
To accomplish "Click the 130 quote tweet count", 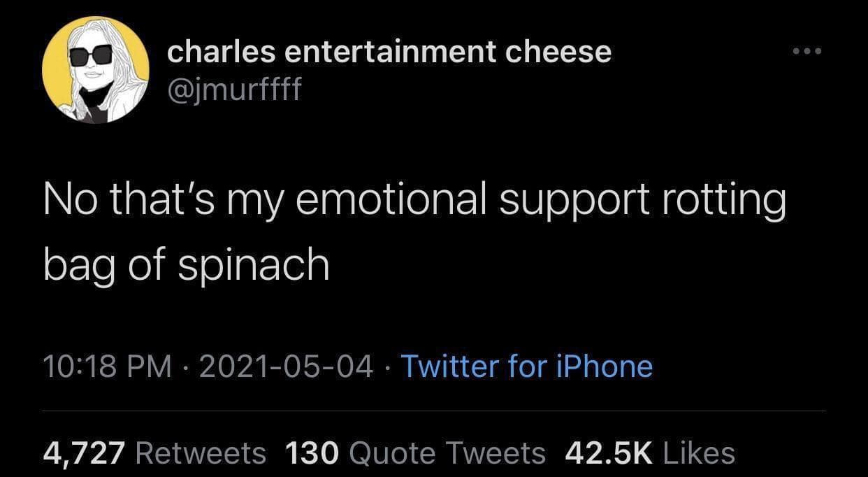I will [312, 453].
